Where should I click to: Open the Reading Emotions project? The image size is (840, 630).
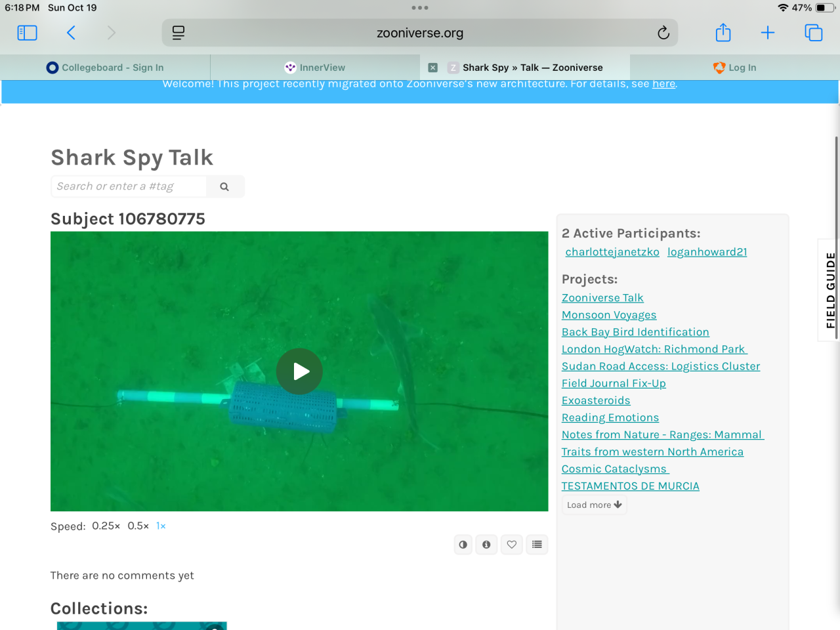click(x=610, y=417)
